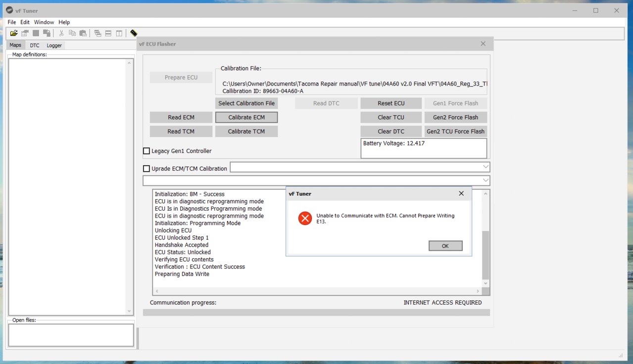Click the Select Calibration File button
The height and width of the screenshot is (364, 633).
coord(246,103)
